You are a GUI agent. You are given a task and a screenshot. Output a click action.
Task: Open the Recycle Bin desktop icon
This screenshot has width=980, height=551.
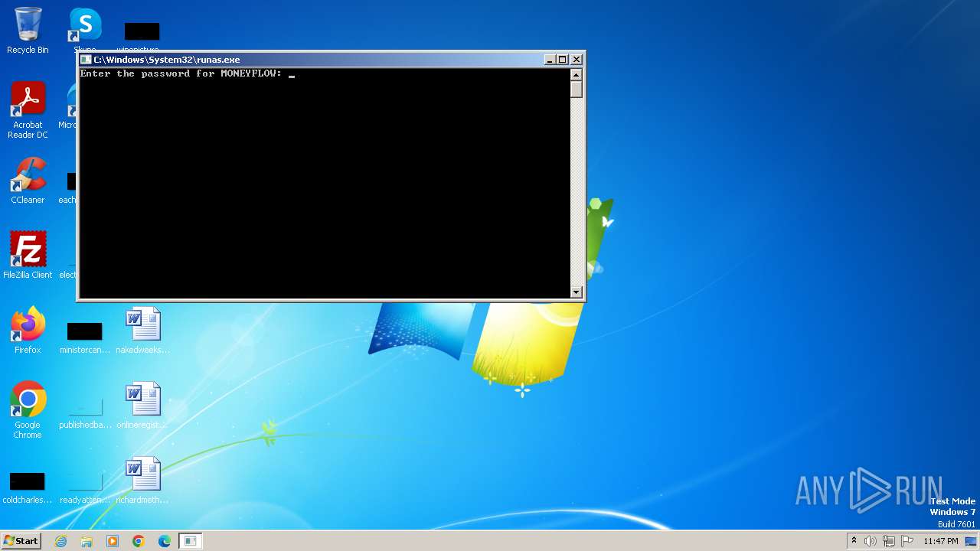(28, 31)
